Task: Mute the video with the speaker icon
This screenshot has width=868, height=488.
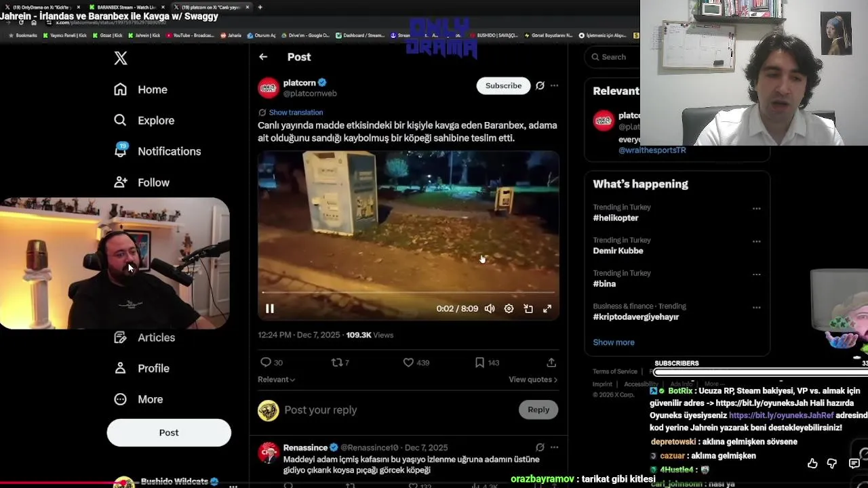Action: pyautogui.click(x=490, y=308)
